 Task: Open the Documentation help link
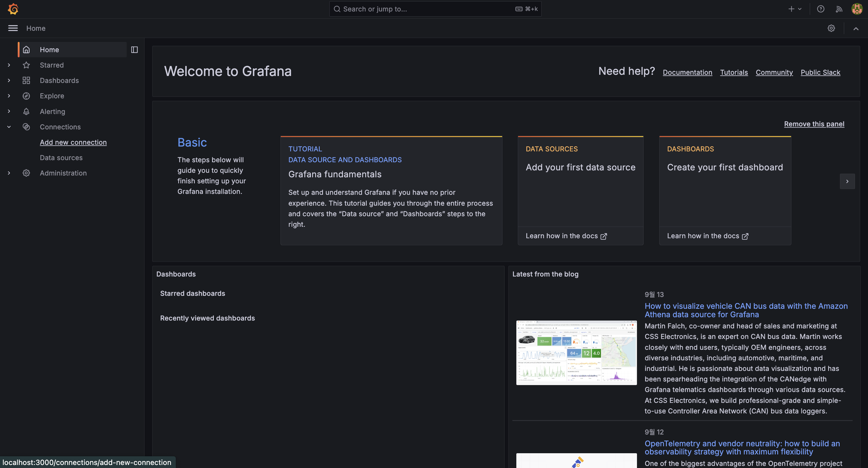click(x=687, y=72)
